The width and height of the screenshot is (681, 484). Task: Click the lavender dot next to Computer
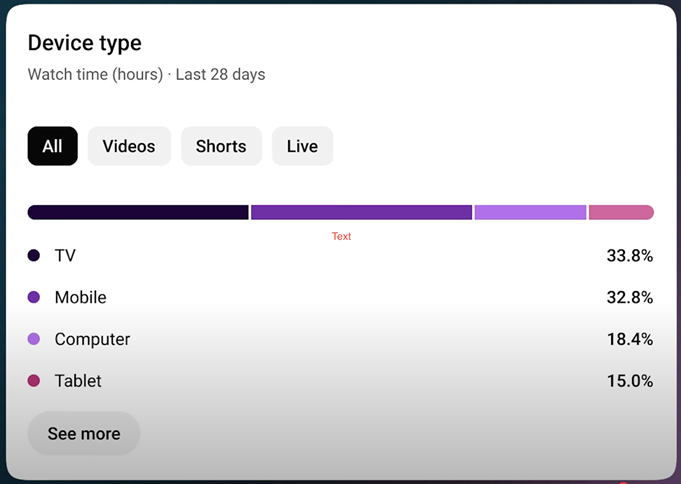tap(34, 339)
